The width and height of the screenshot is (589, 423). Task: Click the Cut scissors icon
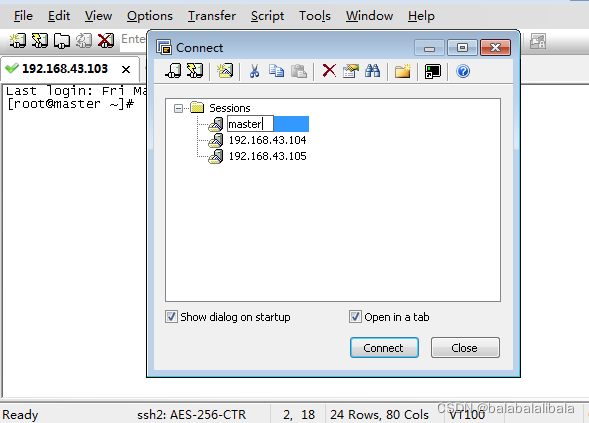(254, 71)
